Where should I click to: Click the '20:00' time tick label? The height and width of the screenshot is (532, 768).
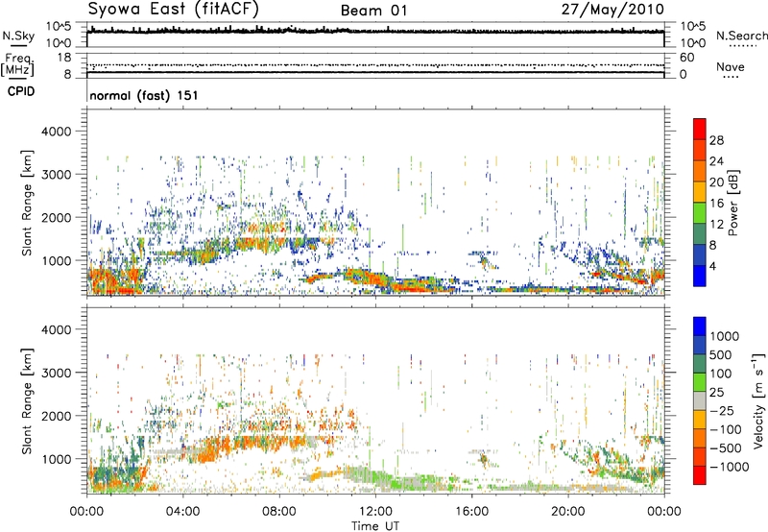click(x=567, y=512)
